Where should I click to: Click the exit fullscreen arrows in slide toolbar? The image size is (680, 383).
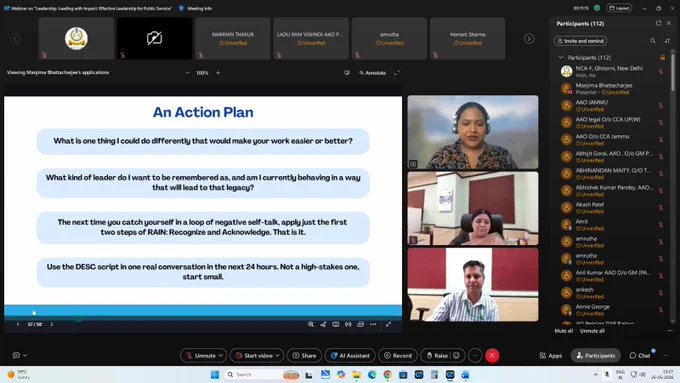[x=389, y=324]
